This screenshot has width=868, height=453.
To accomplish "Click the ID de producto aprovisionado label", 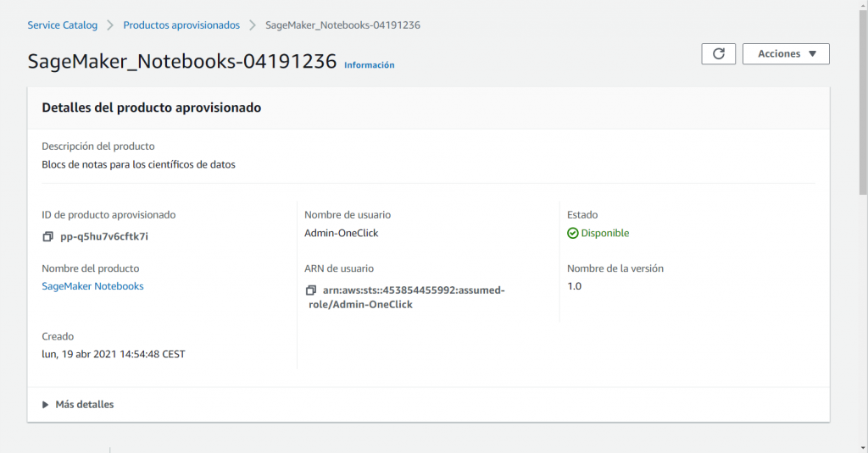I will [108, 214].
